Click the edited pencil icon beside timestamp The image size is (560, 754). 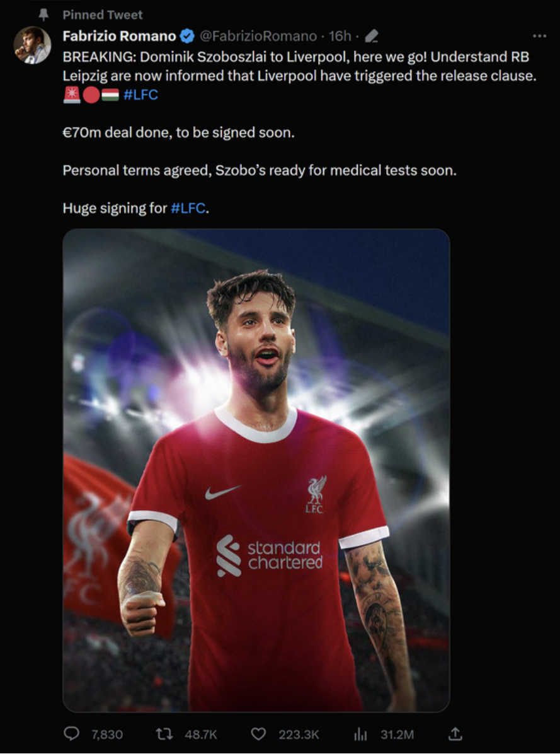372,36
